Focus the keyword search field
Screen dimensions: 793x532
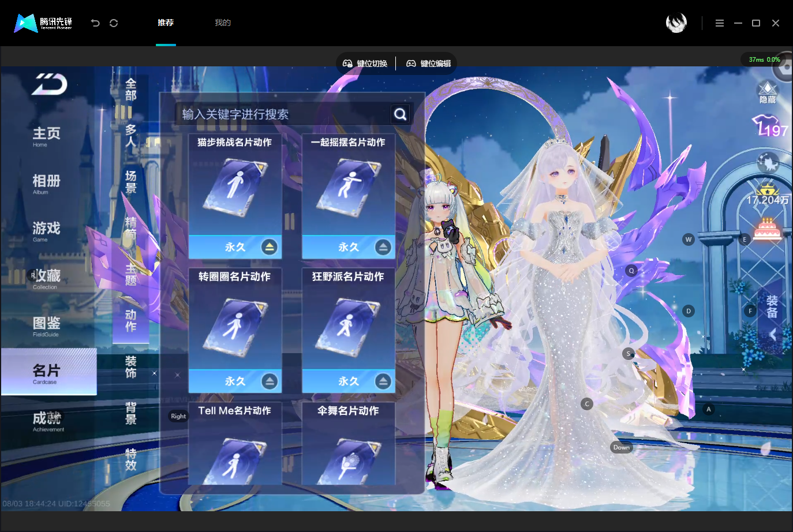click(x=284, y=114)
